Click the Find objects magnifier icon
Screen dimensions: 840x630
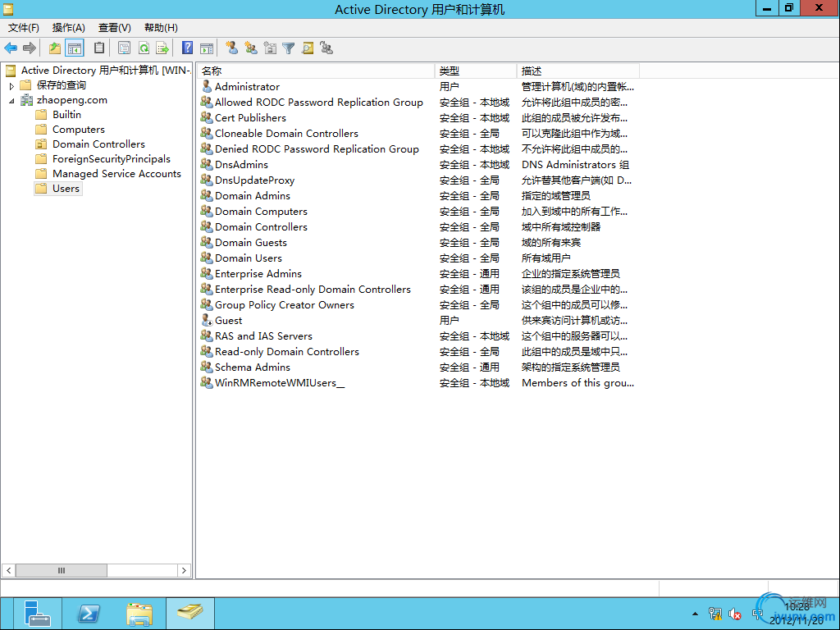coord(308,48)
